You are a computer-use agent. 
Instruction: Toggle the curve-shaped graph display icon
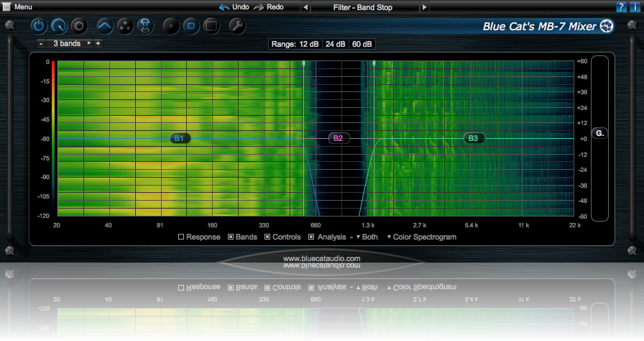click(x=105, y=27)
